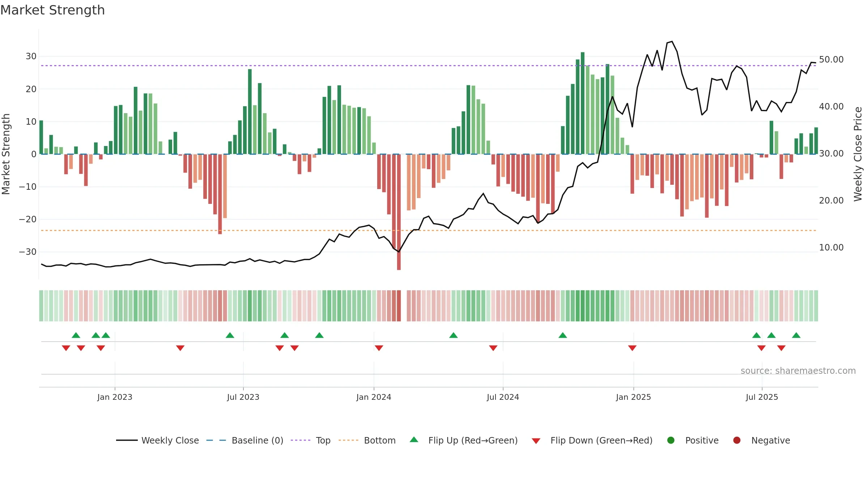The width and height of the screenshot is (868, 488).
Task: Click the flip-up marker just before Jul 2023
Action: click(230, 335)
